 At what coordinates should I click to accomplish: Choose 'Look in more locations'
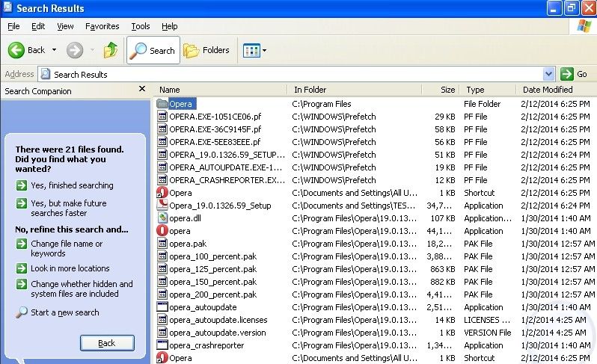point(70,268)
